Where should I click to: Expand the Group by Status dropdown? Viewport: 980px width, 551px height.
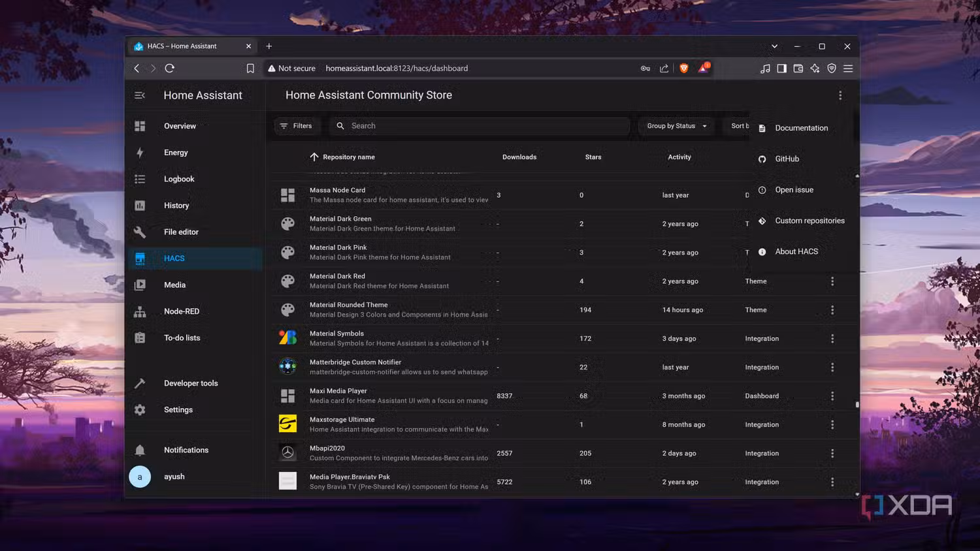tap(676, 126)
